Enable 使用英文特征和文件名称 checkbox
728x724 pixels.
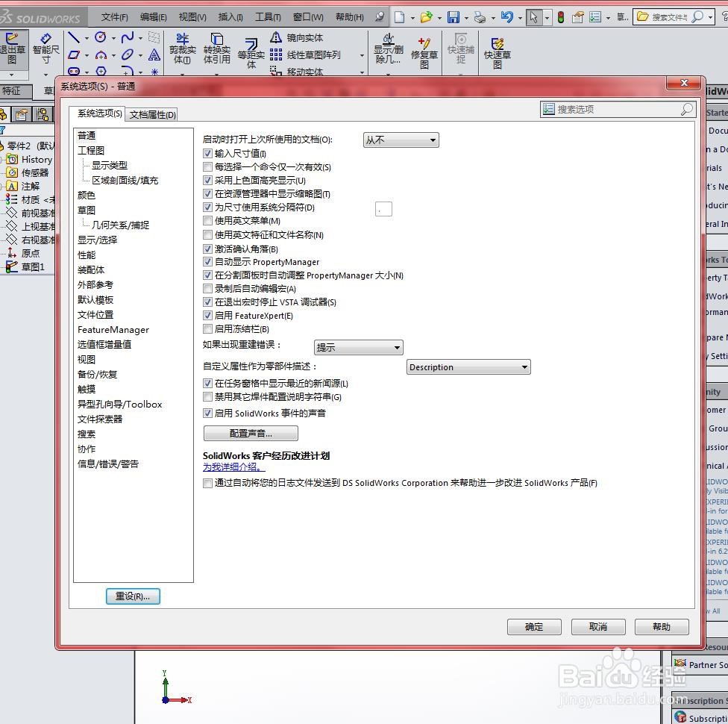pos(207,234)
